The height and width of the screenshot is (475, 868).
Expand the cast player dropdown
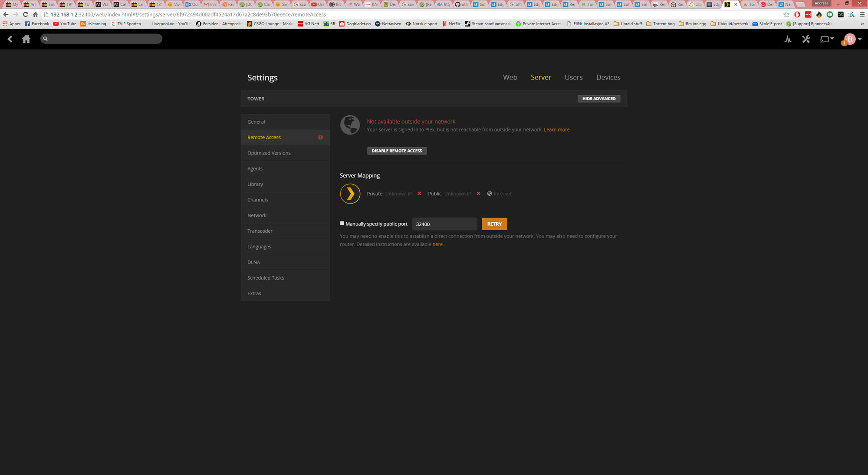tap(827, 39)
